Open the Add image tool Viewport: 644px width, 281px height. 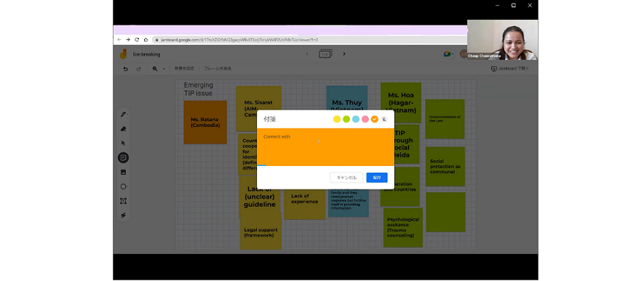click(123, 172)
